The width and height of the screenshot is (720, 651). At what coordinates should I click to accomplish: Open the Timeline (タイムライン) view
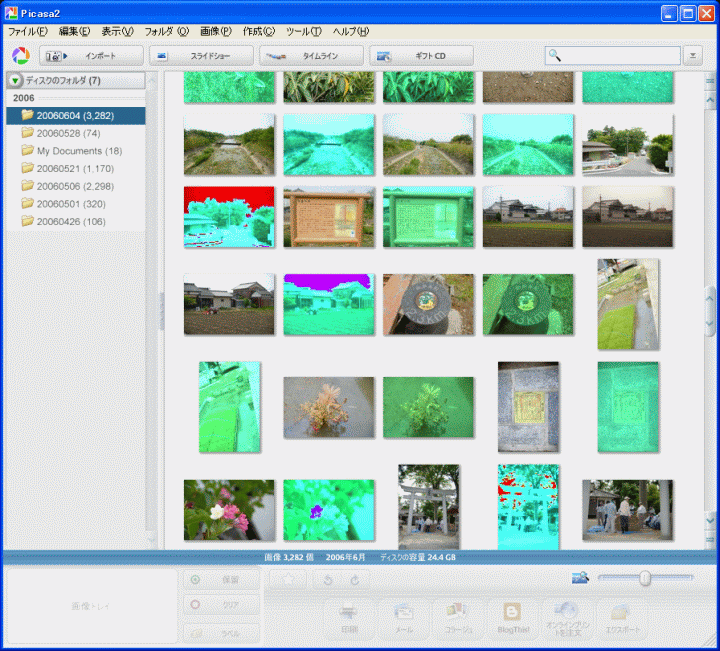point(311,56)
